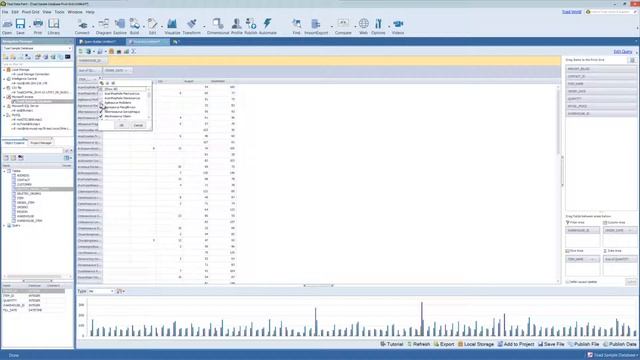Click the Local Storage bottom bar icon
This screenshot has height=360, width=640.
click(x=476, y=344)
